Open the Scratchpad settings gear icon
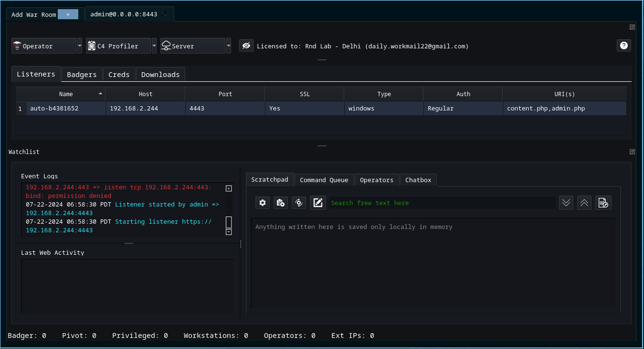Image resolution: width=644 pixels, height=349 pixels. point(262,203)
